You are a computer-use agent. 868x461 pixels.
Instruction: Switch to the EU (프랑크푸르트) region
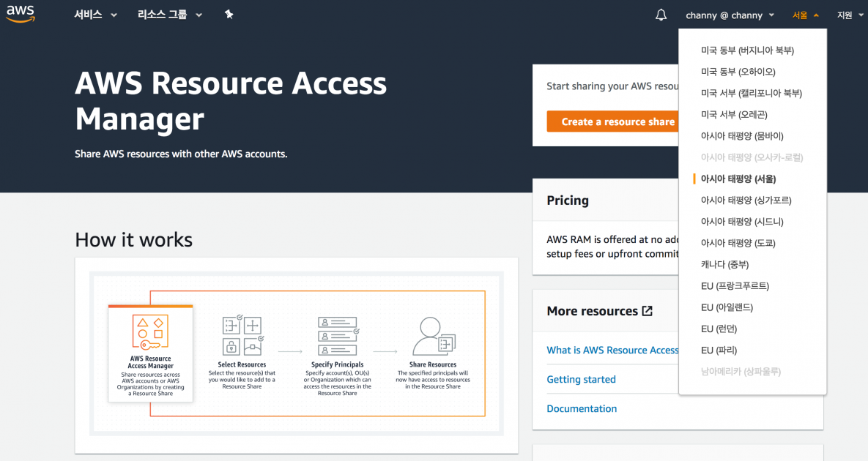click(734, 285)
